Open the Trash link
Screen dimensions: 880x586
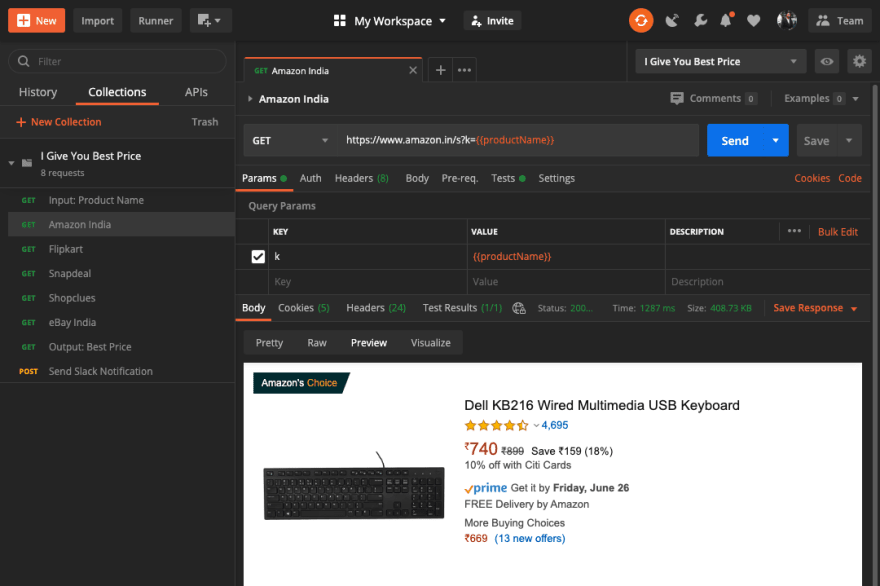pos(204,122)
